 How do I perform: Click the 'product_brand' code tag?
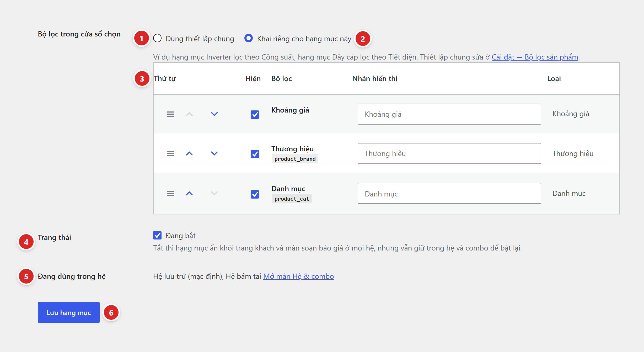(295, 159)
